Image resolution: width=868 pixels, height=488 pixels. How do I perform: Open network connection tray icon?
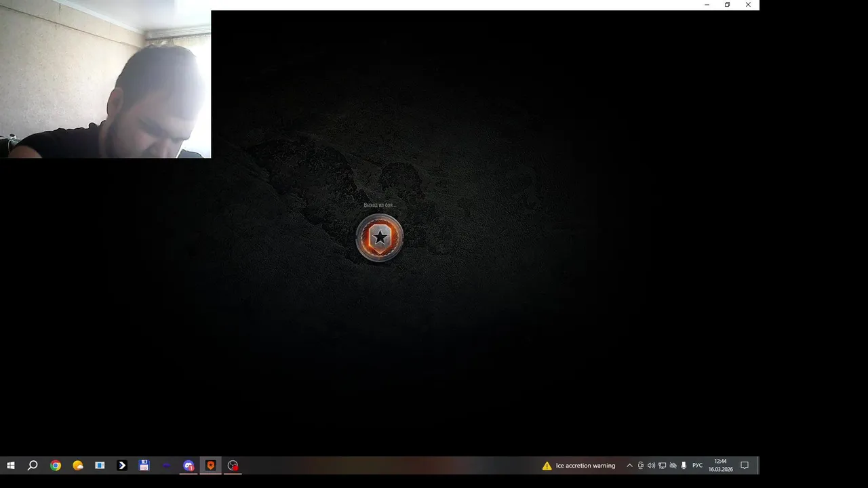click(663, 466)
